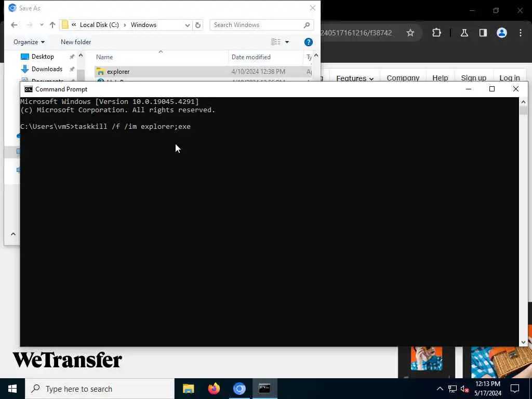Open WeTransfer Features menu
The height and width of the screenshot is (399, 532).
(354, 78)
